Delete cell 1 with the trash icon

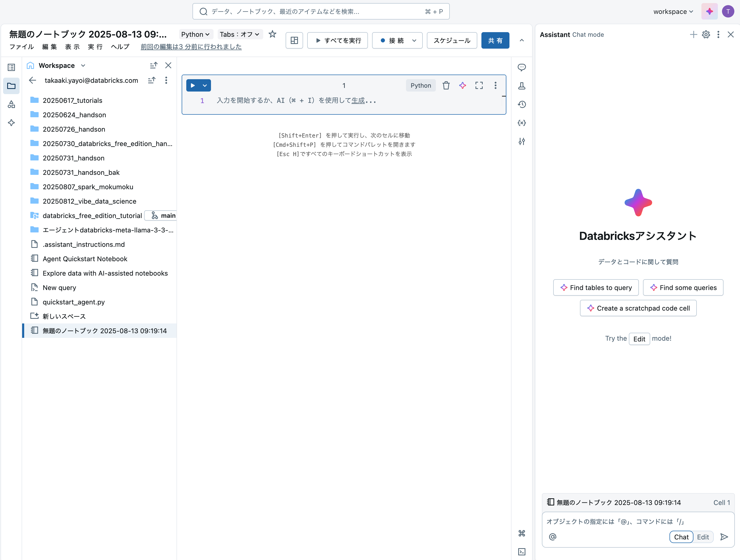(446, 86)
